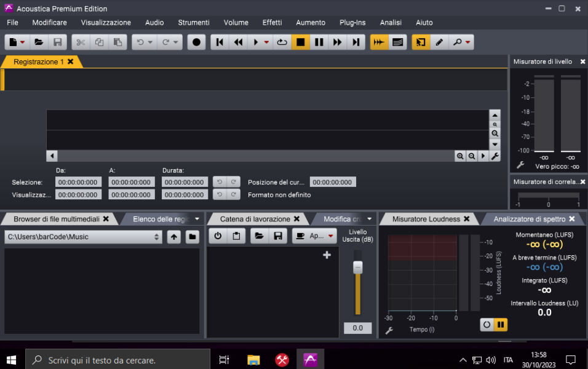Close the Registrazione 1 tab
This screenshot has width=588, height=369.
71,61
